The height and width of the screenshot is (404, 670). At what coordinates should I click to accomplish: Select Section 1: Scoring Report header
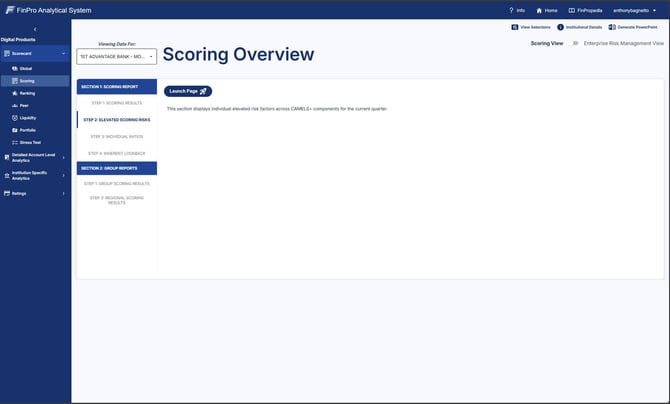point(117,87)
